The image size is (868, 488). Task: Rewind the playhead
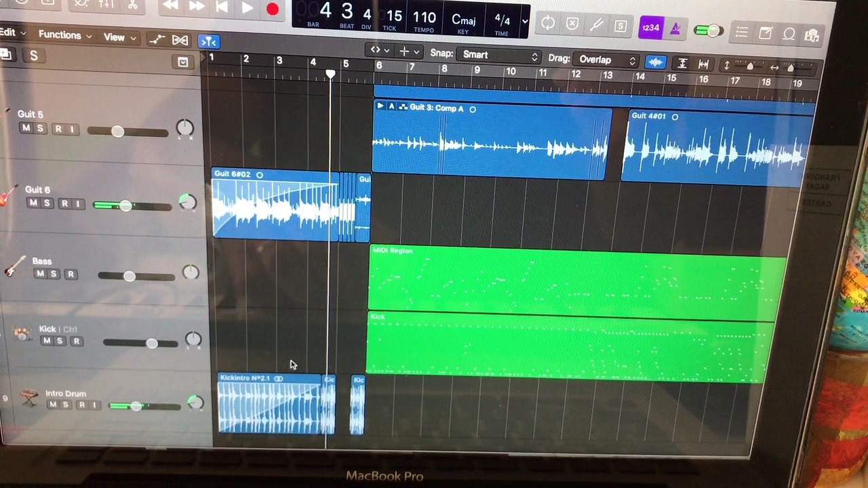(x=171, y=5)
